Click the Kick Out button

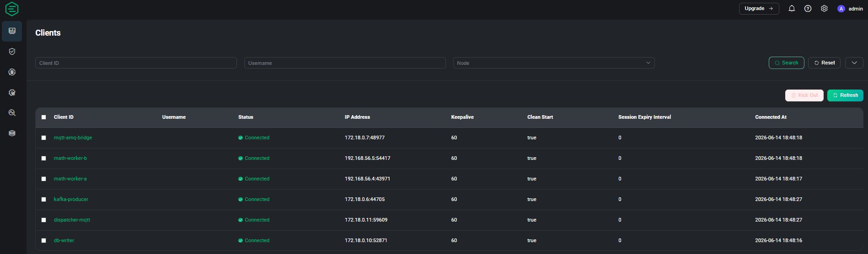(x=804, y=95)
